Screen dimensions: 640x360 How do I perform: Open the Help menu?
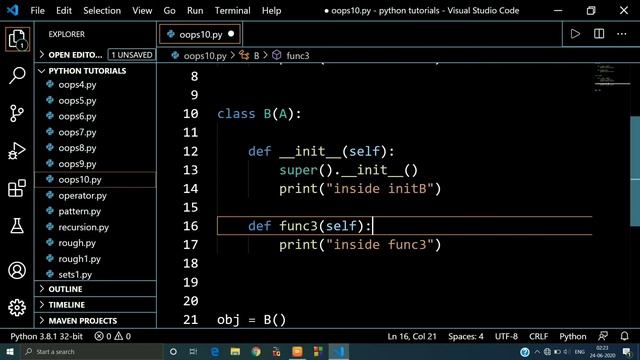pyautogui.click(x=271, y=11)
